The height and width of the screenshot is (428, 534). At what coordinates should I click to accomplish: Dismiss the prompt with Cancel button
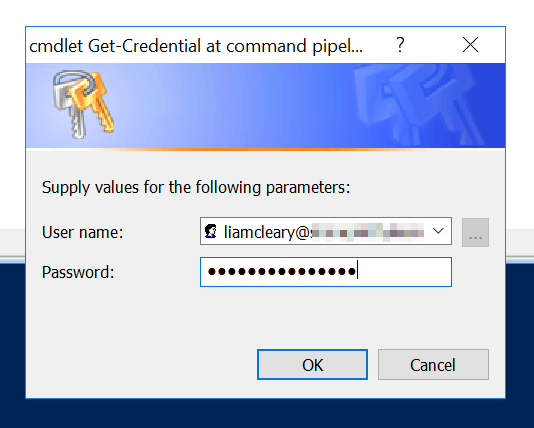click(x=433, y=364)
